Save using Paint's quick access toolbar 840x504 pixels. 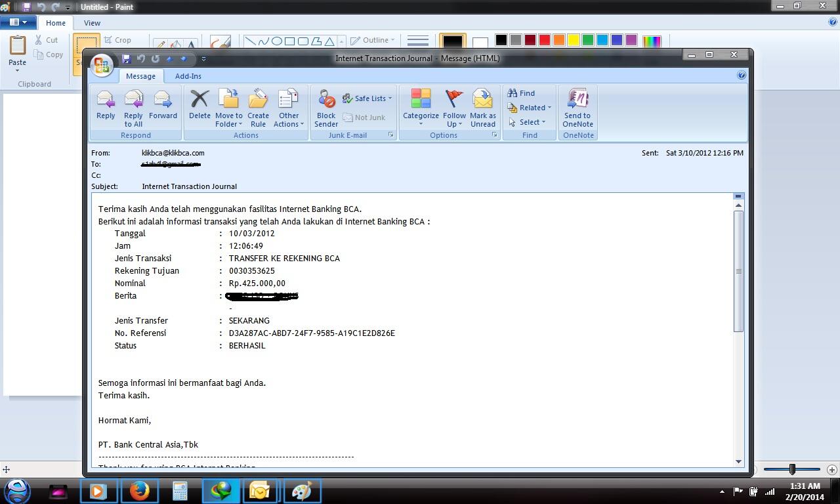click(26, 7)
